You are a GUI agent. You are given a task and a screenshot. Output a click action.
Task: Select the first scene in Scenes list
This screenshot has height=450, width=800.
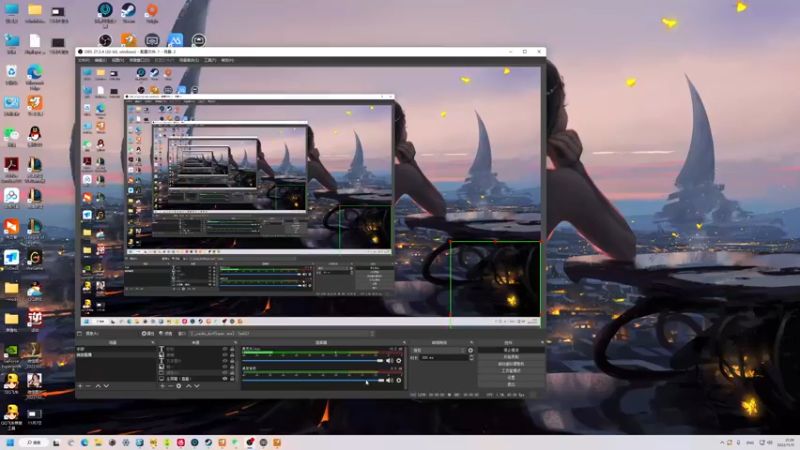[x=115, y=349]
